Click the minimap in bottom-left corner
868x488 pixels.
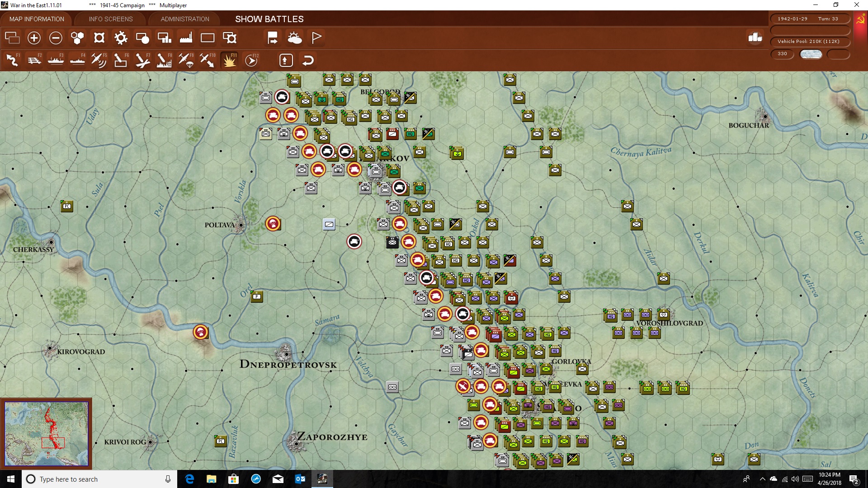(46, 434)
